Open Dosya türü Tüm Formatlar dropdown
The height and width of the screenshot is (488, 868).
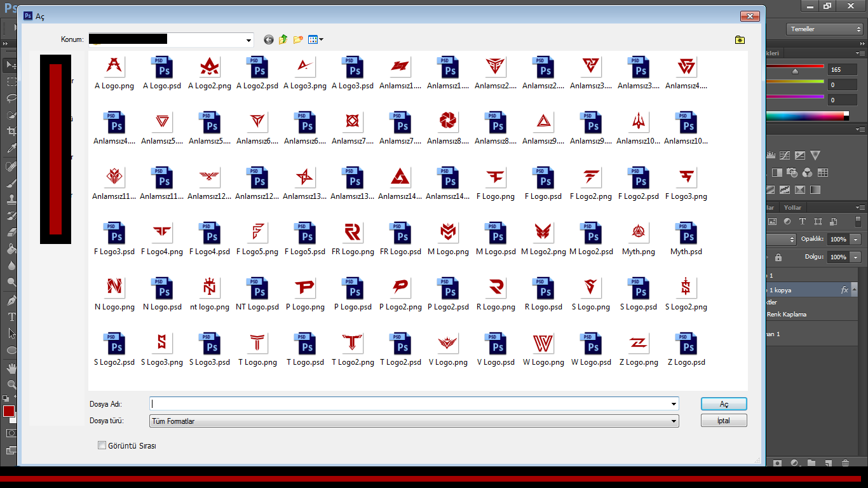[x=414, y=421]
